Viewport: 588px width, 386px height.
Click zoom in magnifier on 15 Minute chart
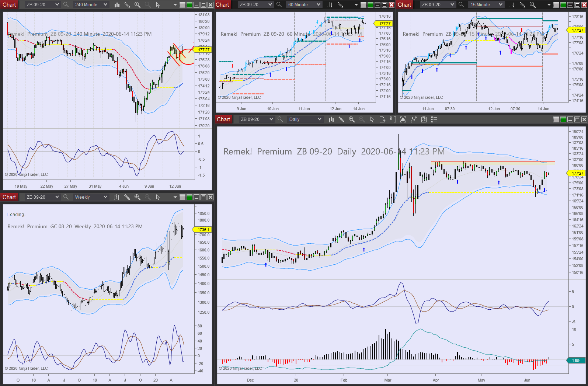tap(533, 5)
